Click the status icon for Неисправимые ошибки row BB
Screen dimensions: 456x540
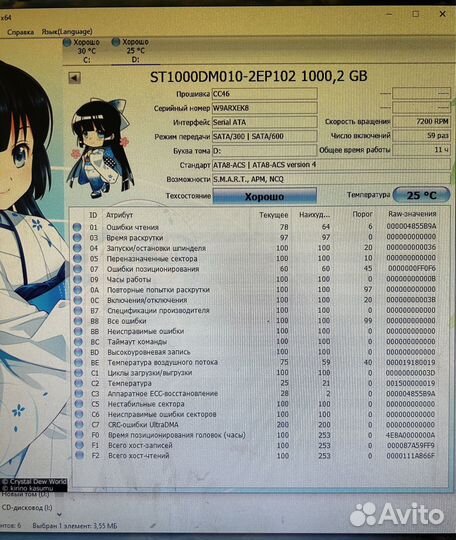78,331
